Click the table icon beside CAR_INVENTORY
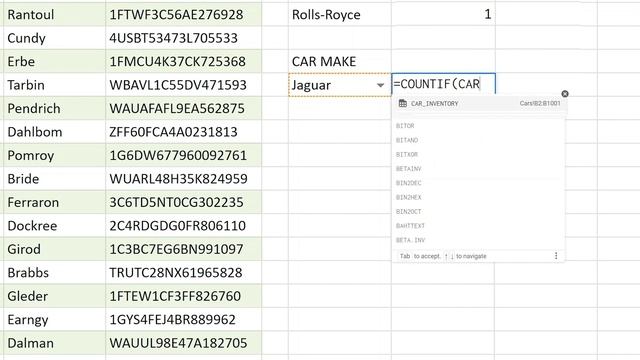This screenshot has width=640, height=360. (x=402, y=103)
